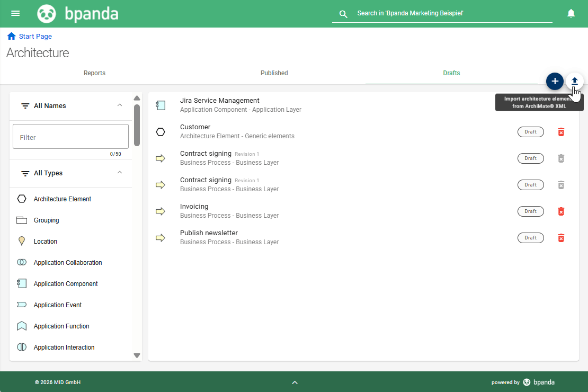Click the home icon beside Start Page
Viewport: 588px width, 392px height.
click(11, 36)
